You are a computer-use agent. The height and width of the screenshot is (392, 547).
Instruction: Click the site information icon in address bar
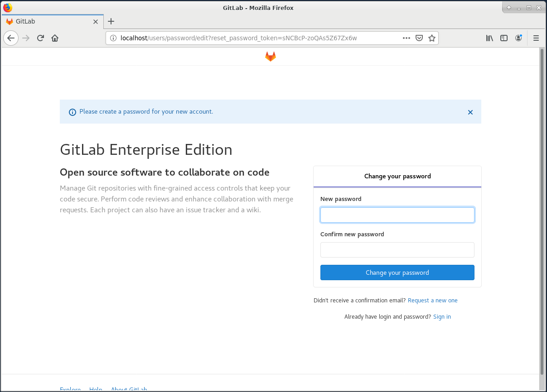click(113, 38)
